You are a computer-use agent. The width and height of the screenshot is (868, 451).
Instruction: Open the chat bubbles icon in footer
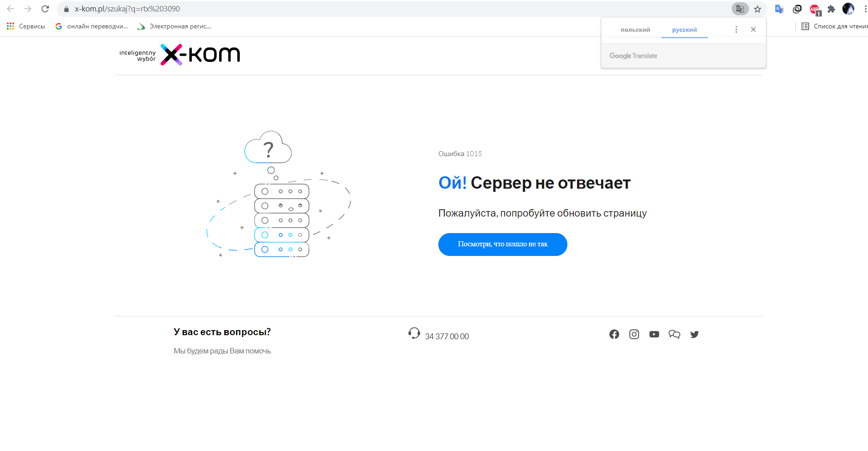[674, 334]
